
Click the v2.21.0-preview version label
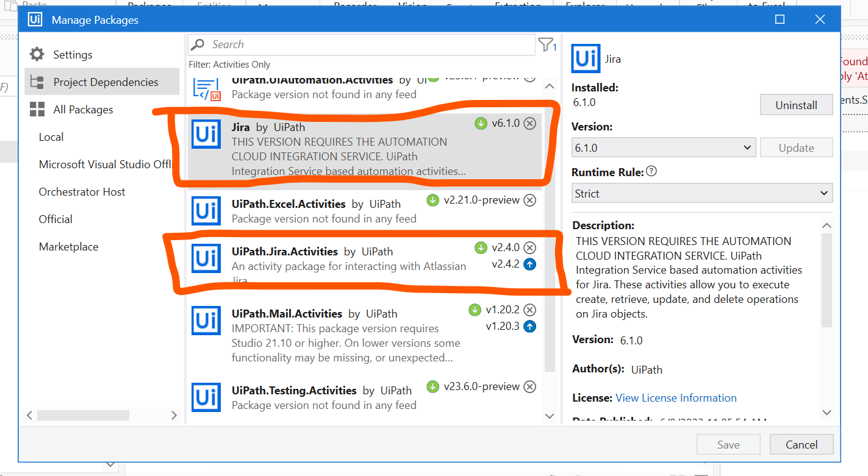click(481, 200)
